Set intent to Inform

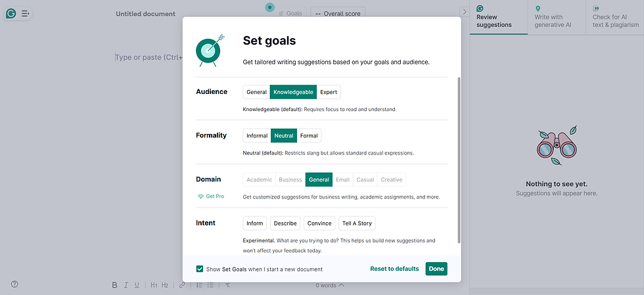click(x=255, y=223)
